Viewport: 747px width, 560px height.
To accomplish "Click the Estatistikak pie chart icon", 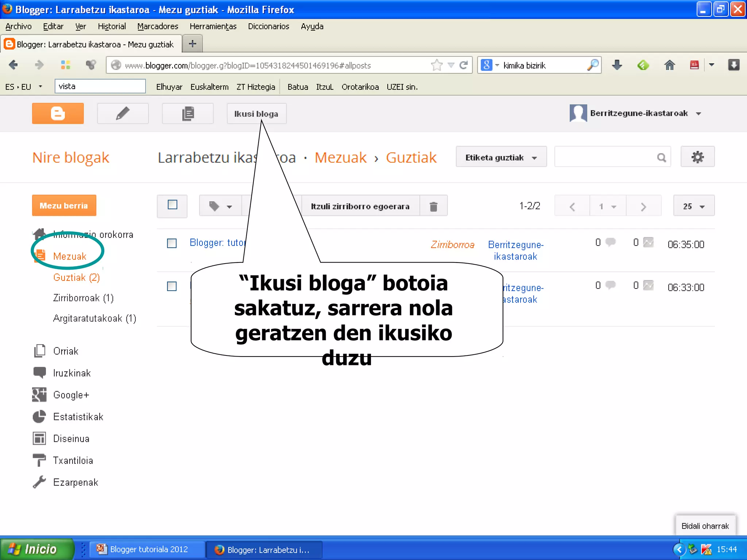I will [39, 416].
